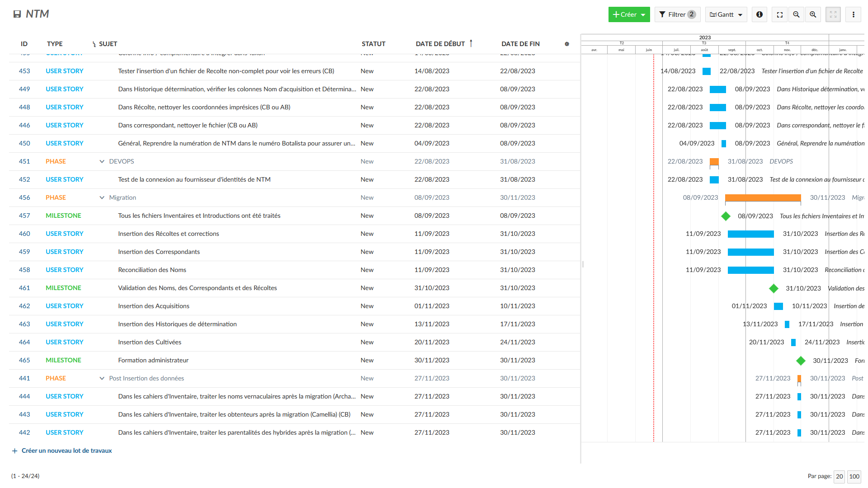Click subject 'Test de la connexion au fournisseur d'identités de NTM'

point(194,179)
